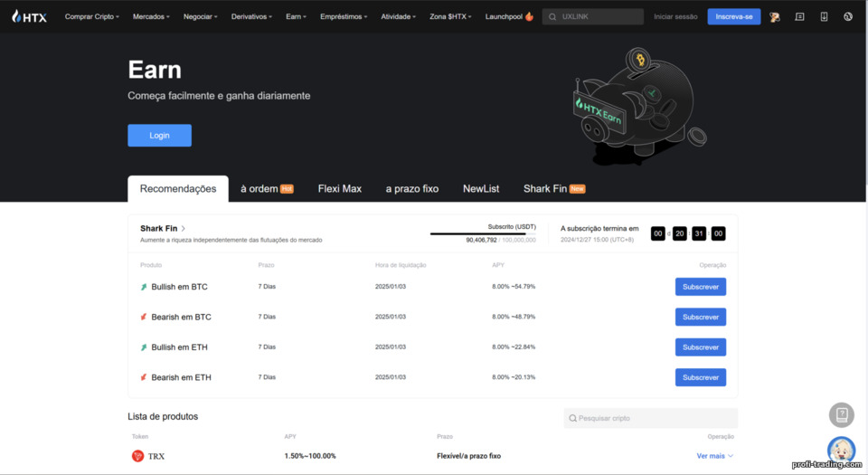The image size is (868, 475).
Task: Open the support chat avatar icon
Action: point(842,450)
